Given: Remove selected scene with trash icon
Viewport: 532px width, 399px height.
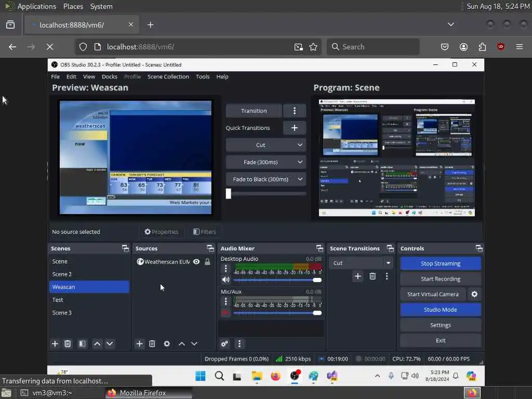Looking at the screenshot, I should pyautogui.click(x=68, y=344).
